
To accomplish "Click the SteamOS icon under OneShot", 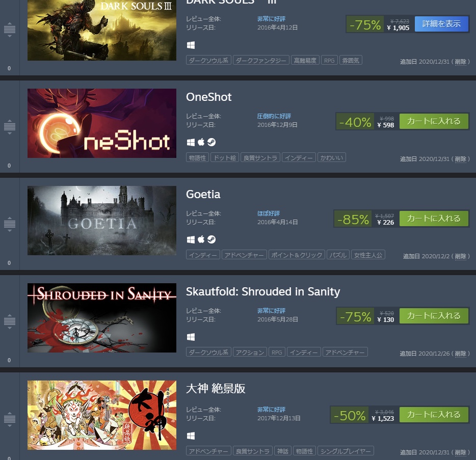I will (x=211, y=142).
